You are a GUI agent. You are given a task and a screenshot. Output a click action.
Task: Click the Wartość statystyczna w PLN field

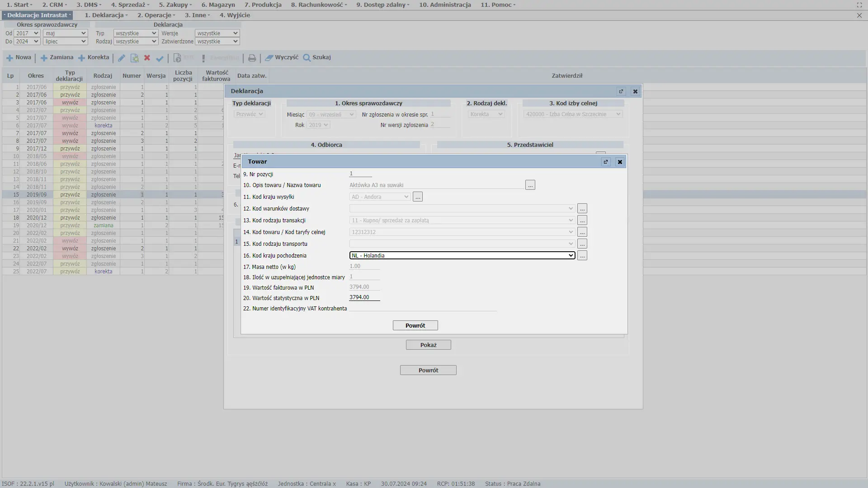tap(364, 297)
